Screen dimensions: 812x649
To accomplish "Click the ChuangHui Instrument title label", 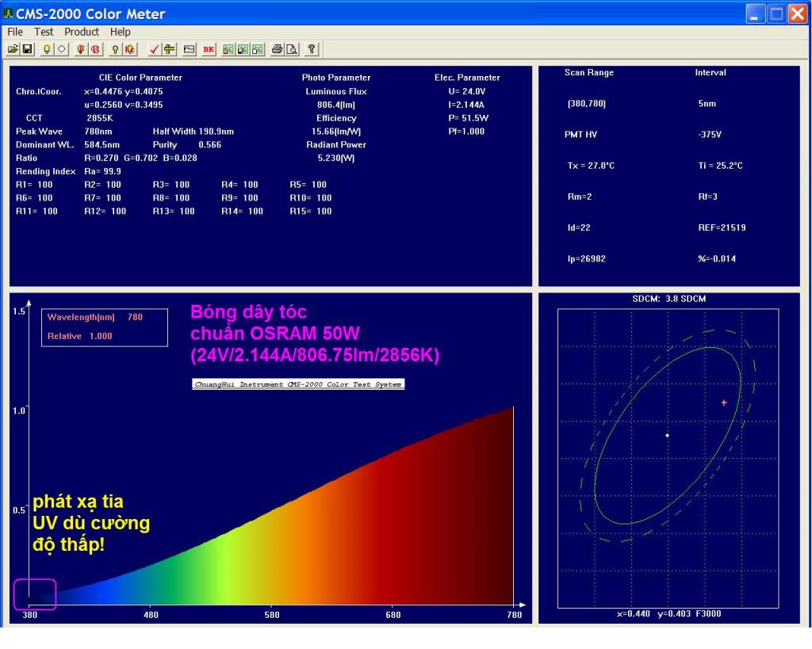I will 299,384.
